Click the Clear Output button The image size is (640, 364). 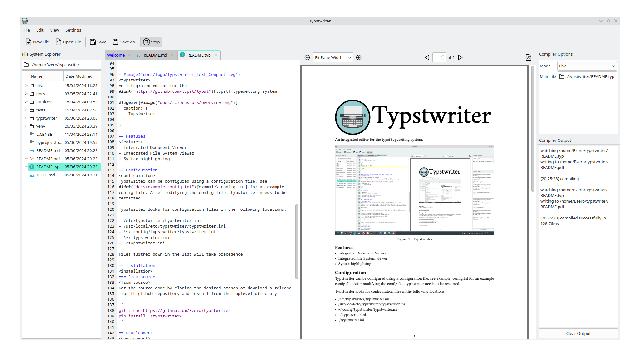578,333
